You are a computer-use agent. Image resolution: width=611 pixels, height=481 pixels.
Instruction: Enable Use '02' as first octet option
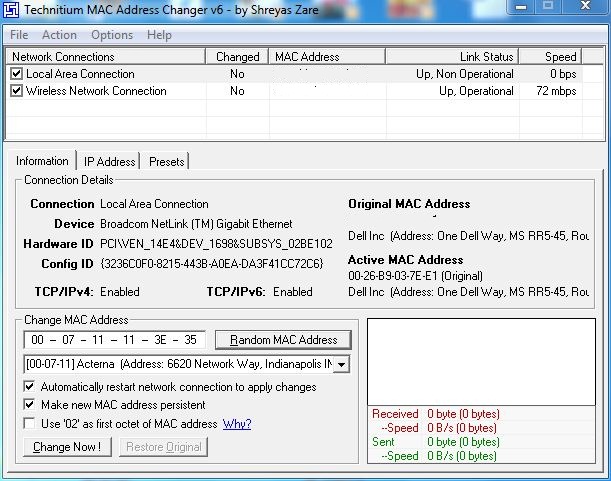tap(29, 423)
